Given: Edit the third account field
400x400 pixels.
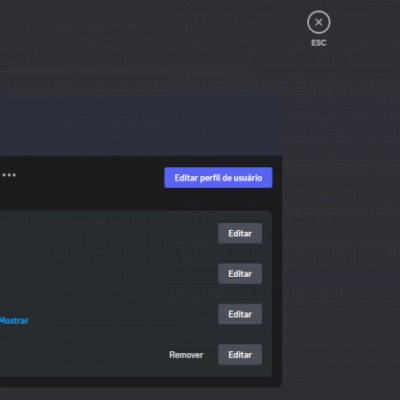Looking at the screenshot, I should 240,314.
